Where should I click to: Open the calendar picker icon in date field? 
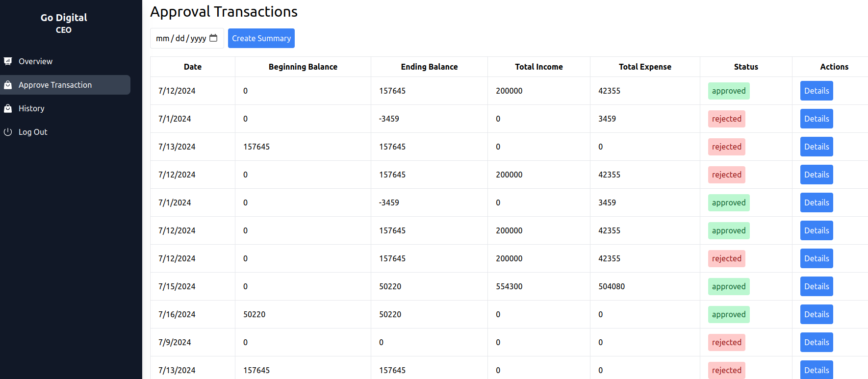[x=213, y=38]
